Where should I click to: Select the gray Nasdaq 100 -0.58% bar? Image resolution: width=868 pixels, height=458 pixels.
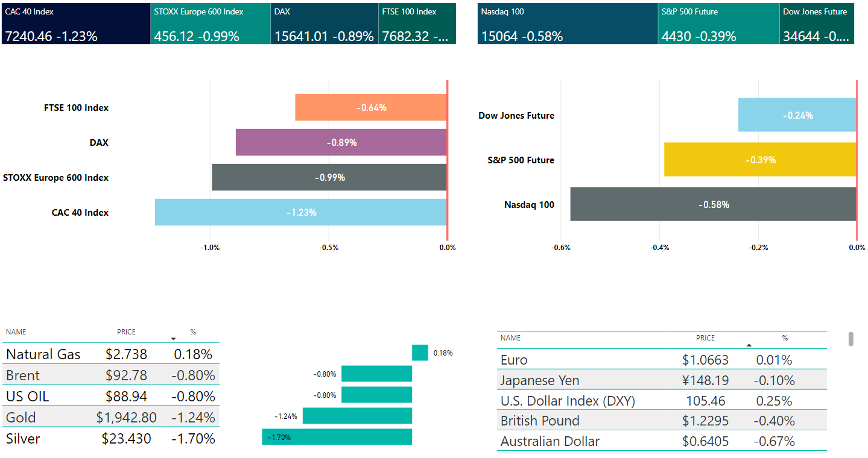(x=714, y=204)
